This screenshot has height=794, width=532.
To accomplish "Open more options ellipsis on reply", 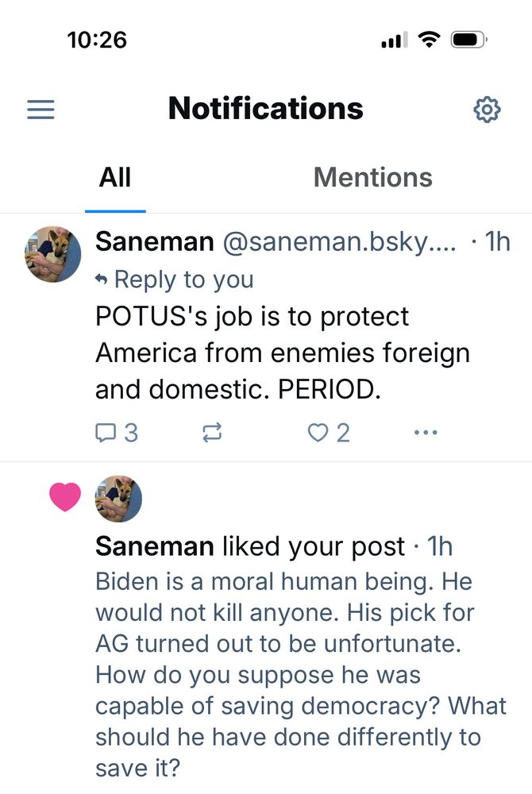I will [x=426, y=433].
